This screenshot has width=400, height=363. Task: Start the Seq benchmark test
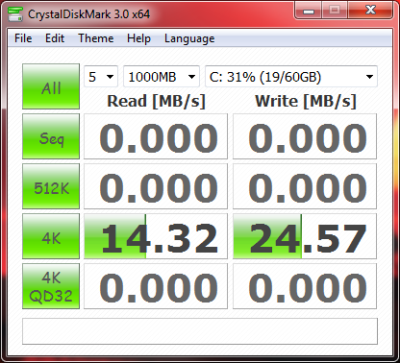(x=51, y=136)
